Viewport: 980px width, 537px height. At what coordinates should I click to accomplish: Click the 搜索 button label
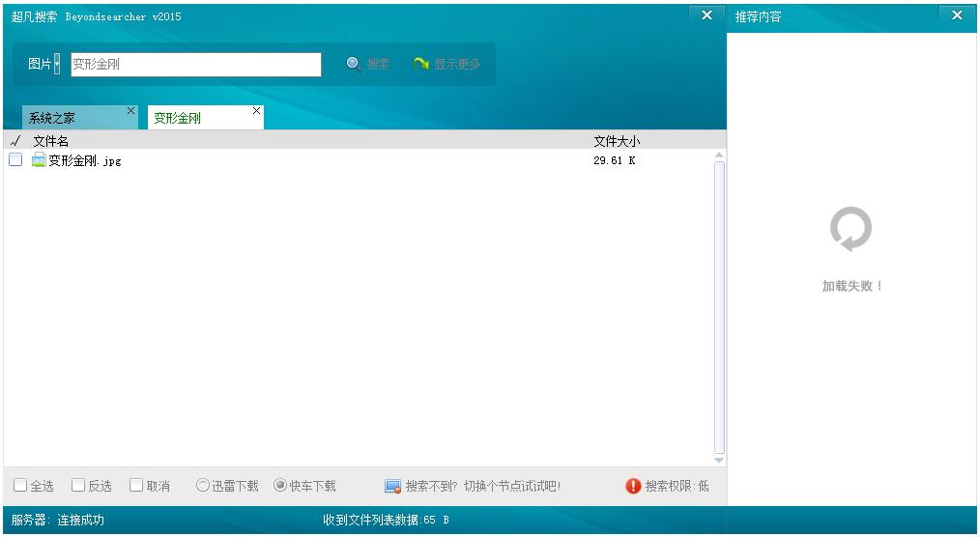click(378, 64)
